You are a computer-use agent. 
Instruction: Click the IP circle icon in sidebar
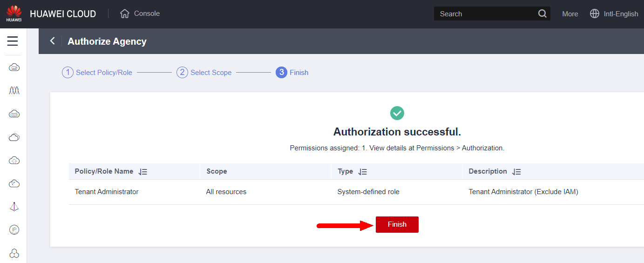14,230
